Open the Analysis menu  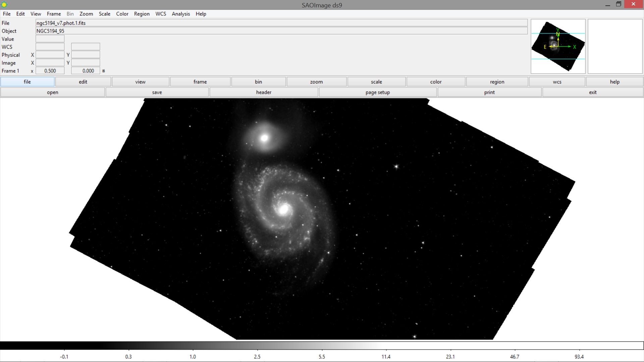[180, 14]
